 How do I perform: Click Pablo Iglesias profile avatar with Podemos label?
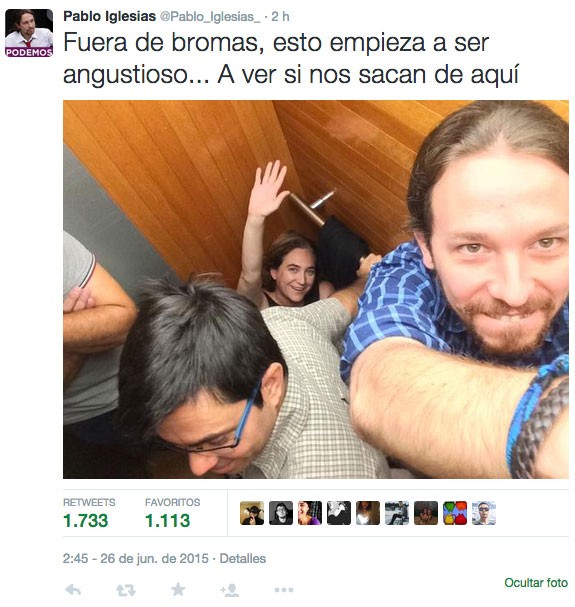(x=29, y=33)
